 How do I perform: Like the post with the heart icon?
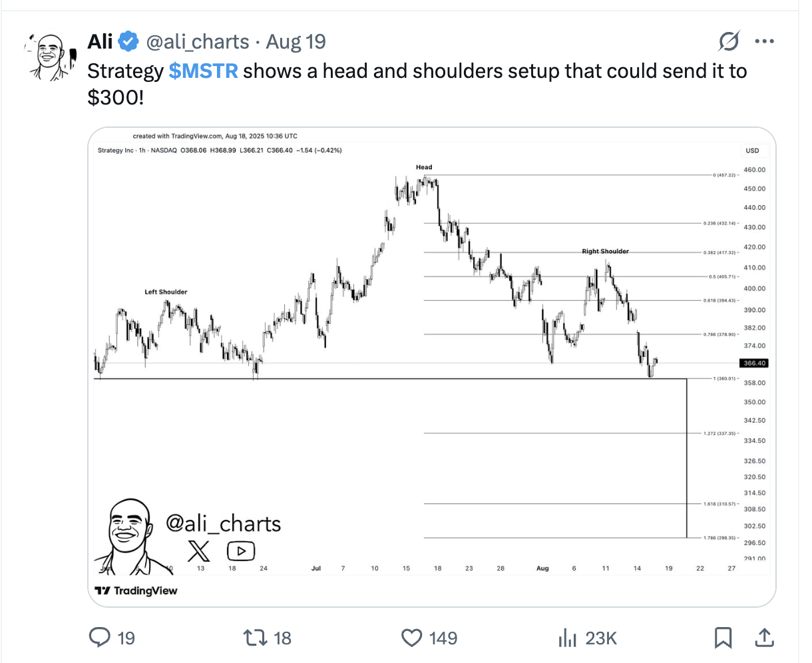point(412,638)
